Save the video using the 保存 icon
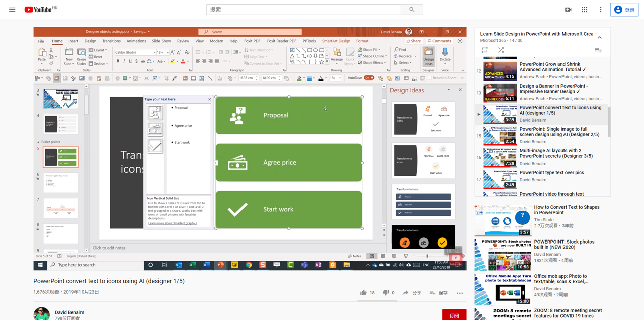This screenshot has width=644, height=320. click(x=432, y=293)
